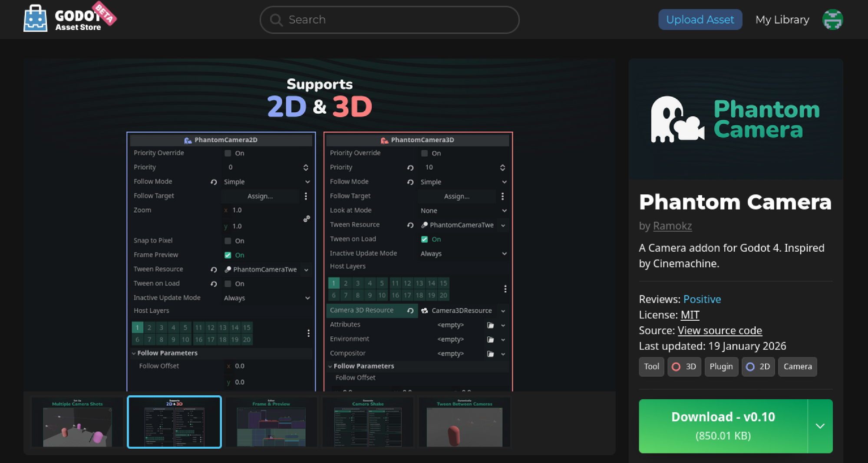Click the Attributes folder load icon

pyautogui.click(x=490, y=325)
